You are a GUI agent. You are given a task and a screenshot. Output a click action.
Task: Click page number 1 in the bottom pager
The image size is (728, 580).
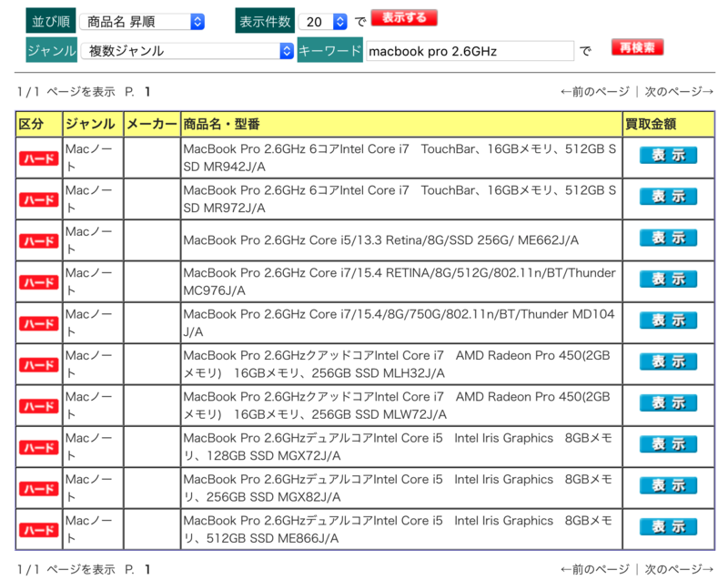(x=147, y=569)
